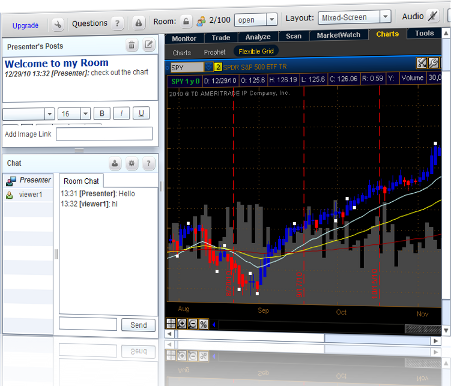Click the chart grid crosshair icon

click(x=171, y=323)
